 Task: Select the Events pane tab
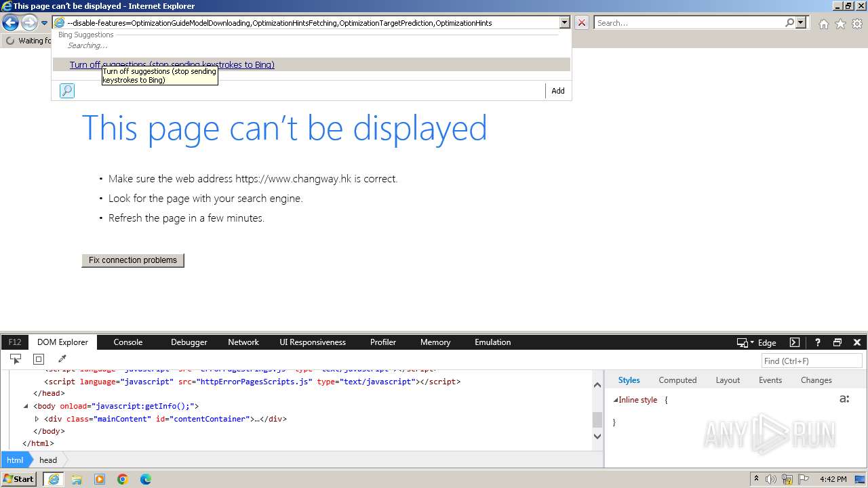[x=770, y=380]
